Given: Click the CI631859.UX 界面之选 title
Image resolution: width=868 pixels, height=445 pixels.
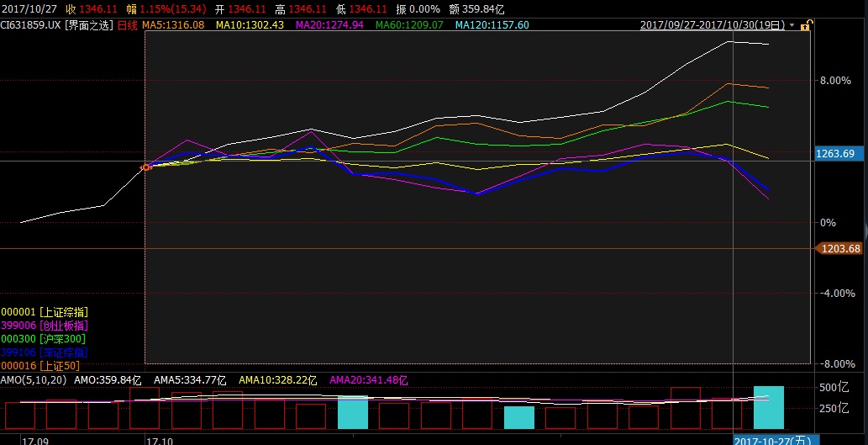Looking at the screenshot, I should click(x=55, y=25).
